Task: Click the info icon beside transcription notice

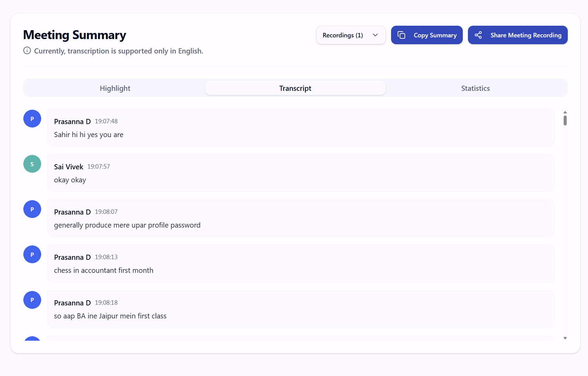Action: click(x=27, y=51)
